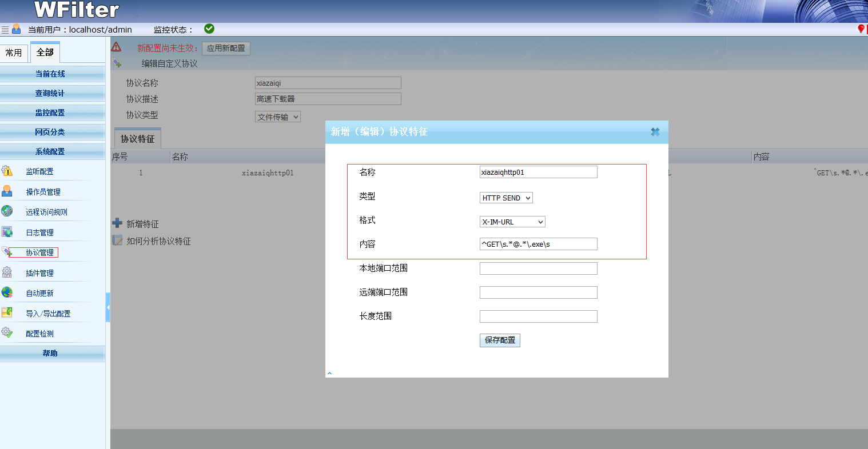
Task: Open 协议管理 in the sidebar
Action: click(39, 252)
